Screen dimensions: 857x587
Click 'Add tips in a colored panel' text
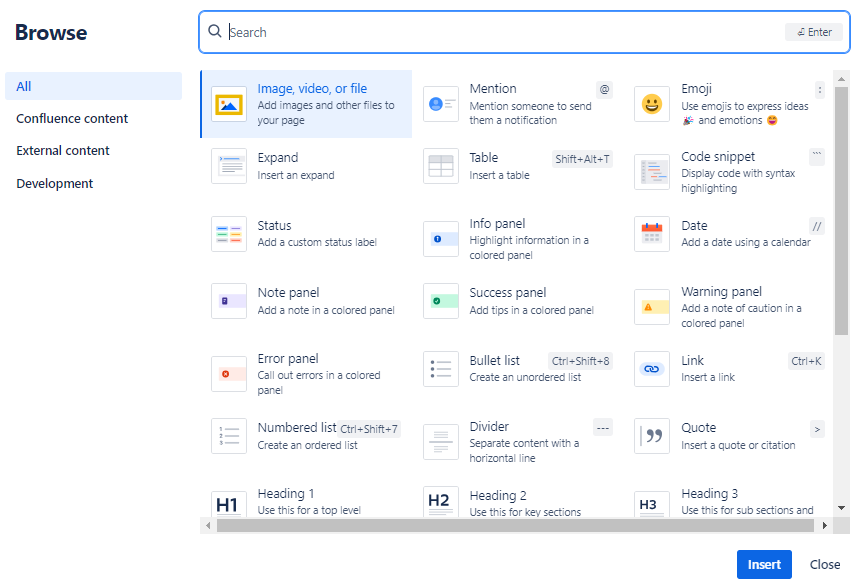pos(531,310)
